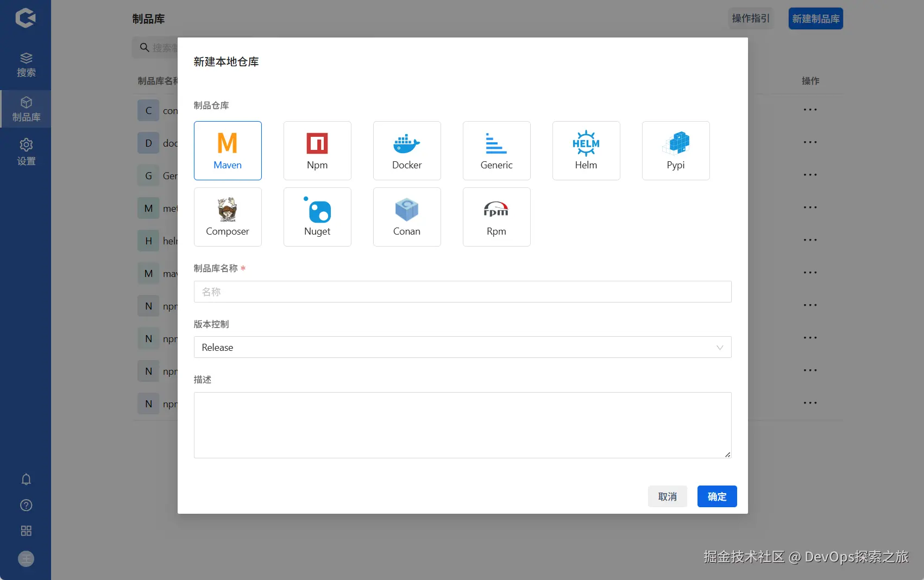Open the 搜索 section in sidebar
This screenshot has height=580, width=924.
pos(26,65)
